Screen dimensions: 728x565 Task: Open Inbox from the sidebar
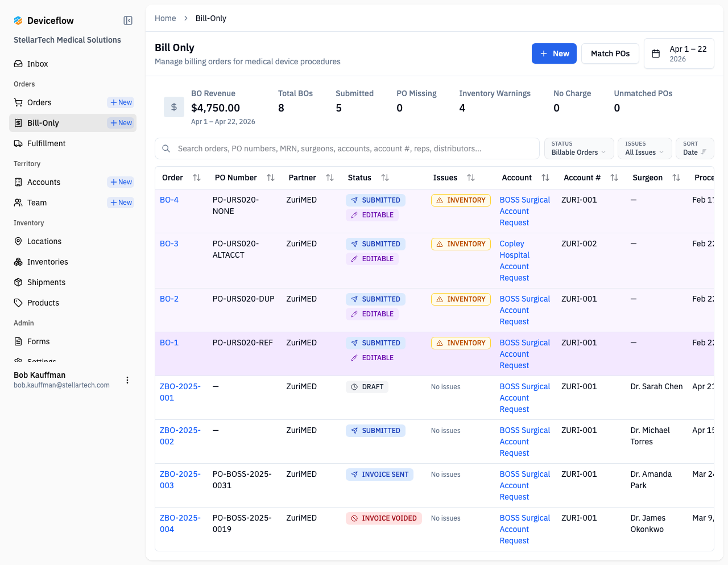(x=73, y=64)
